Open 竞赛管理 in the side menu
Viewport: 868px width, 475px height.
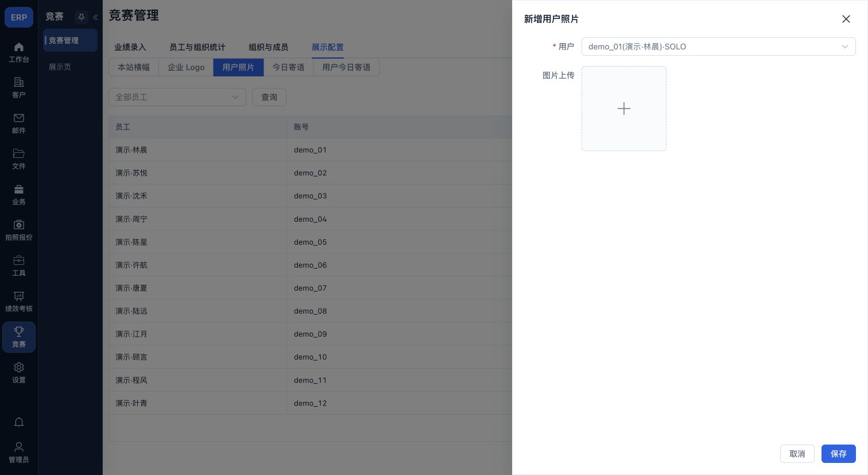coord(71,40)
